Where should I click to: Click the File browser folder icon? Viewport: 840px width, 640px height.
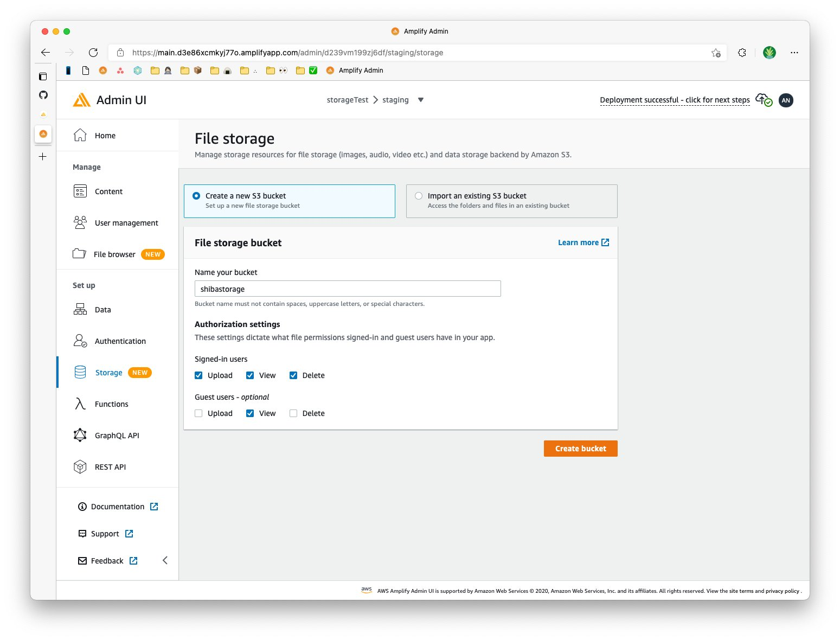pos(80,254)
